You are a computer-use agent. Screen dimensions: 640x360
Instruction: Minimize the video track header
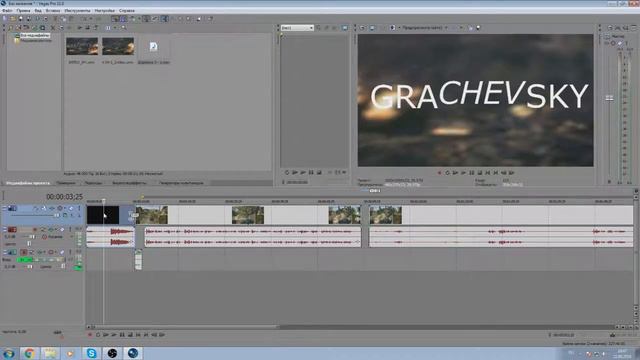(4, 207)
